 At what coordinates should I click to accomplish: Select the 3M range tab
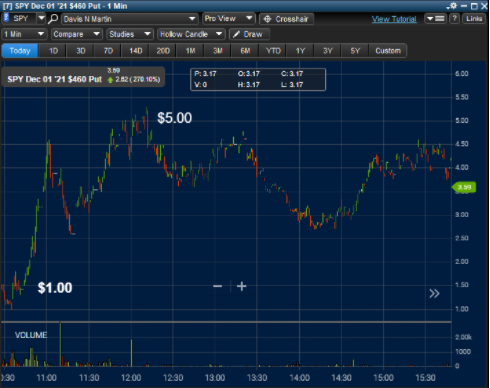[x=218, y=51]
